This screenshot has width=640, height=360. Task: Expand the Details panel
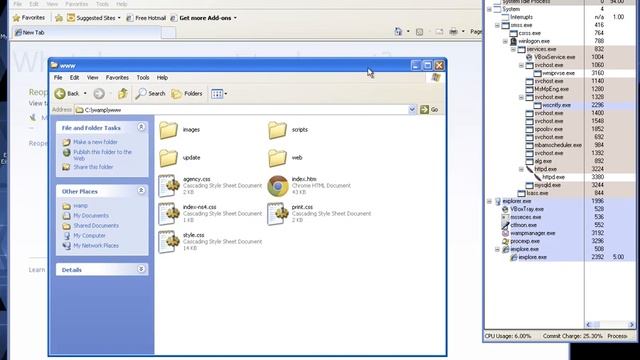141,269
